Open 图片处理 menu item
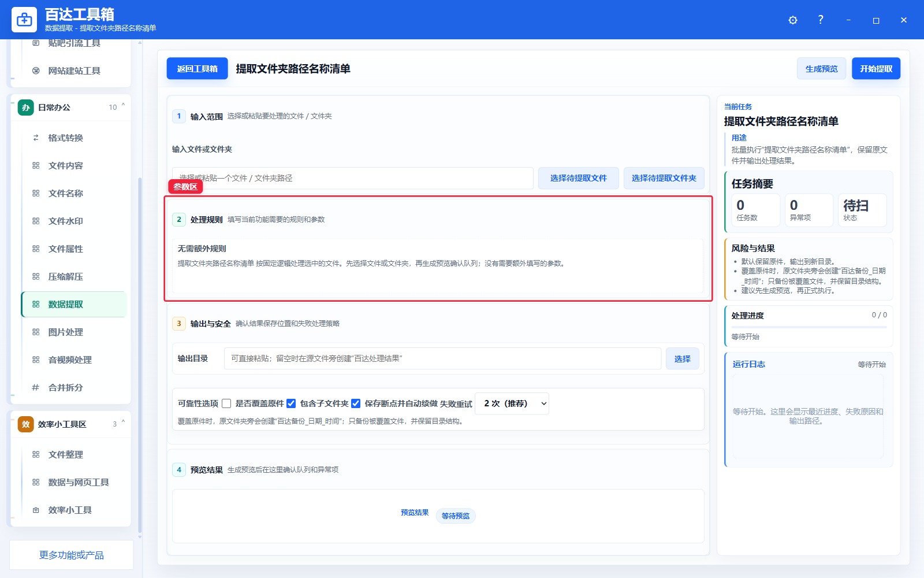 click(x=74, y=332)
